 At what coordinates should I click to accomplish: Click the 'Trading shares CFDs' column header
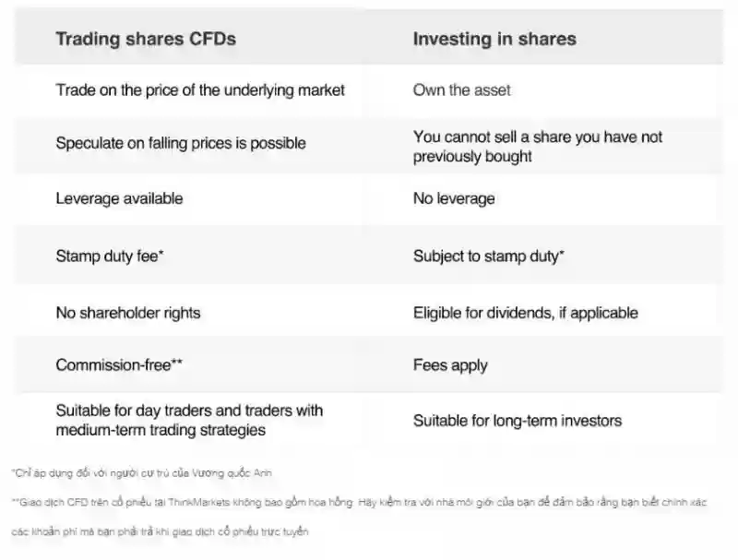pyautogui.click(x=146, y=39)
